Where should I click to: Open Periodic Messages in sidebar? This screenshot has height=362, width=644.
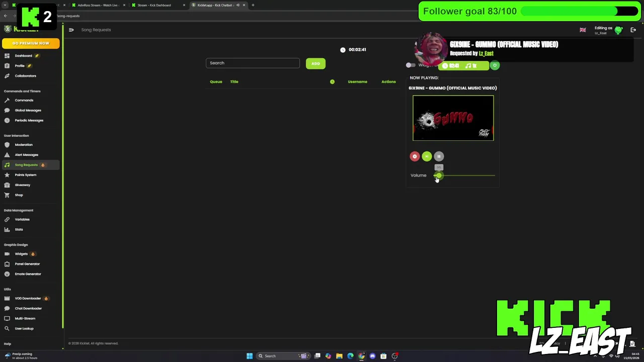coord(29,120)
